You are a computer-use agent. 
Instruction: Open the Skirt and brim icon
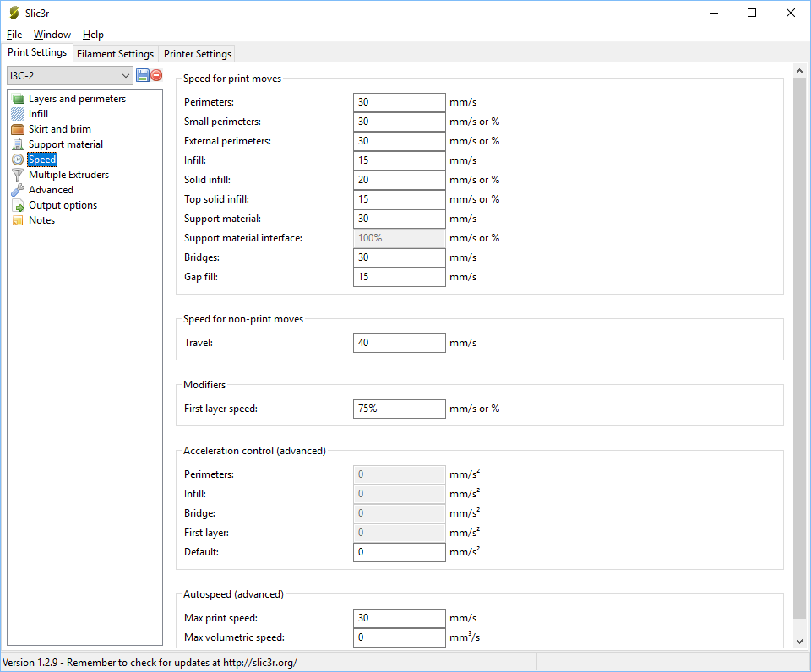18,129
